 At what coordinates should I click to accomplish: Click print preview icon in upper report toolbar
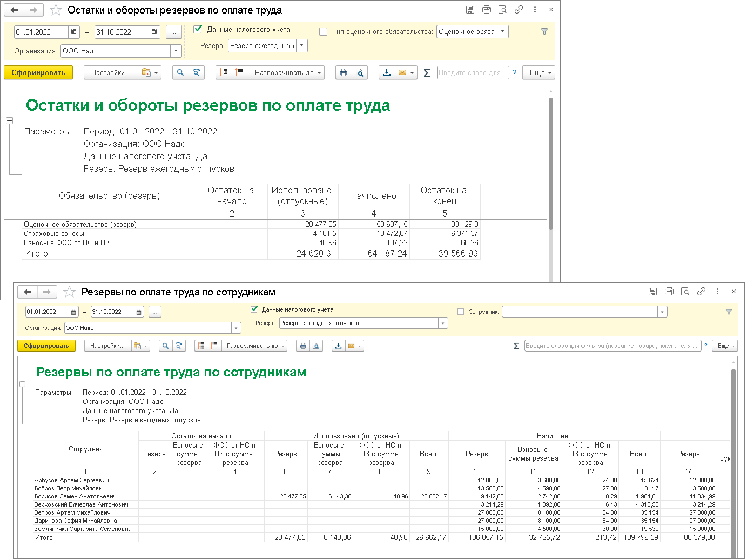(360, 72)
